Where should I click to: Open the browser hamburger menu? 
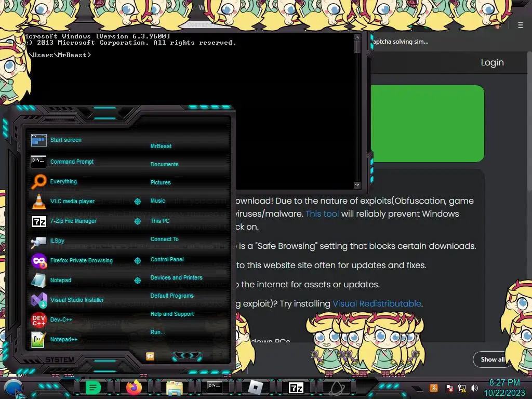[x=521, y=25]
